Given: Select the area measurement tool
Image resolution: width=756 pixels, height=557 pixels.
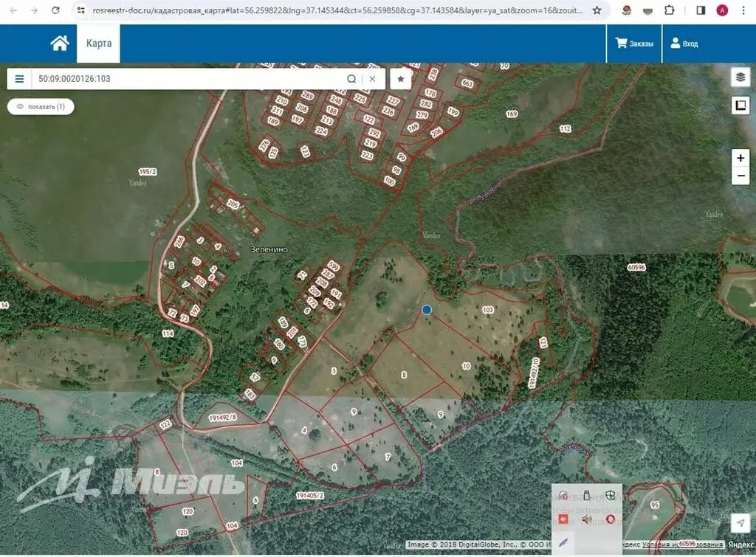Looking at the screenshot, I should point(740,105).
